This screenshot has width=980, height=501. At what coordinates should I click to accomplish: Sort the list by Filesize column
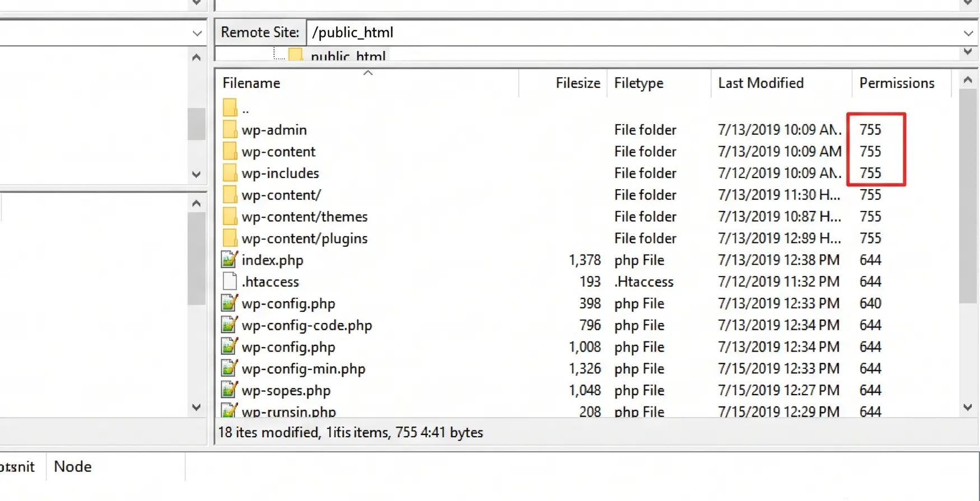point(577,83)
